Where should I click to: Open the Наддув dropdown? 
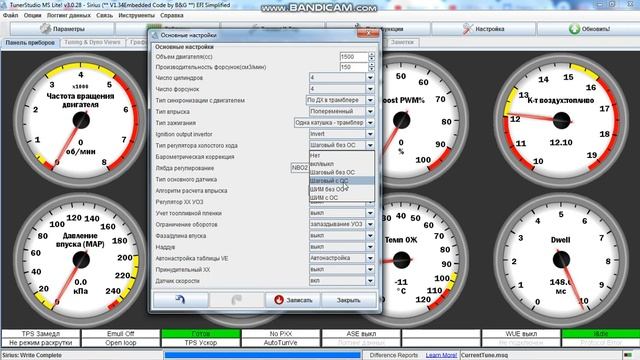coord(370,247)
